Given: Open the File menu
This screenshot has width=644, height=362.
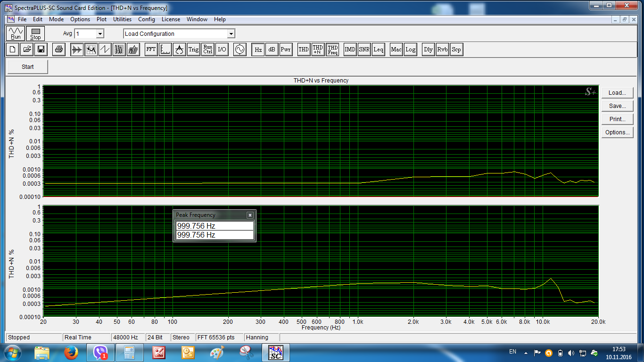Looking at the screenshot, I should [x=22, y=19].
